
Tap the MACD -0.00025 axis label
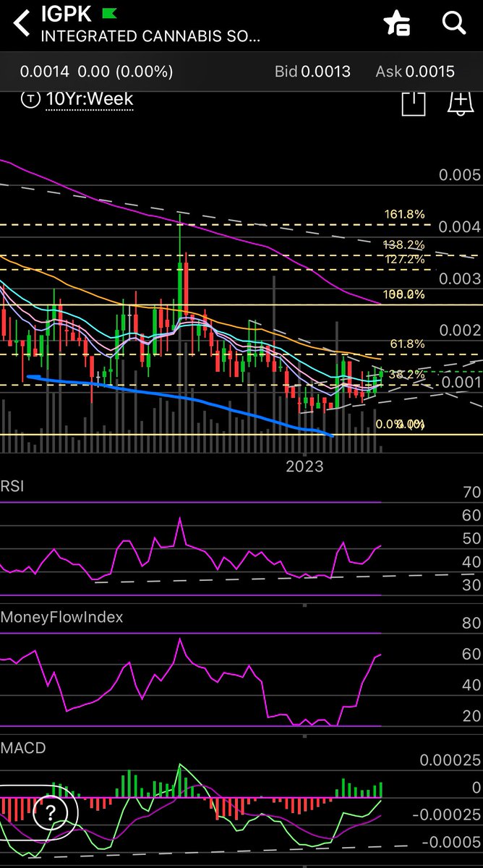(448, 815)
